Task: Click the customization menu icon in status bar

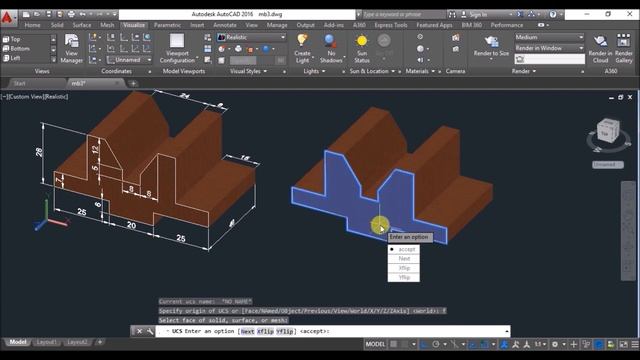Action: (x=635, y=344)
